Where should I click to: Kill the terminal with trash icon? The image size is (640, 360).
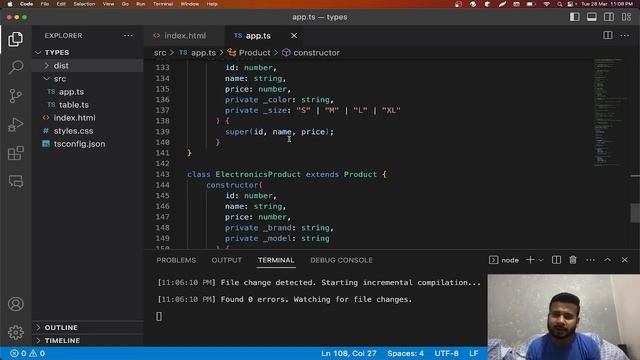(573, 260)
